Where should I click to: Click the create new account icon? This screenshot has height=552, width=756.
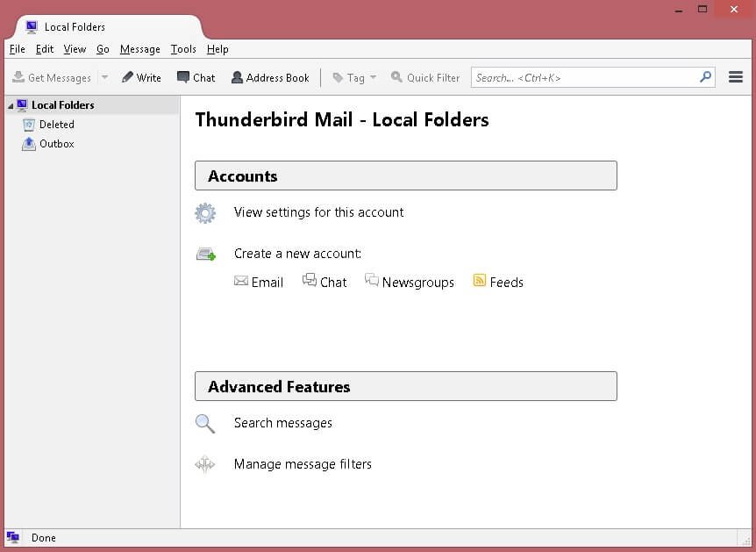point(206,254)
